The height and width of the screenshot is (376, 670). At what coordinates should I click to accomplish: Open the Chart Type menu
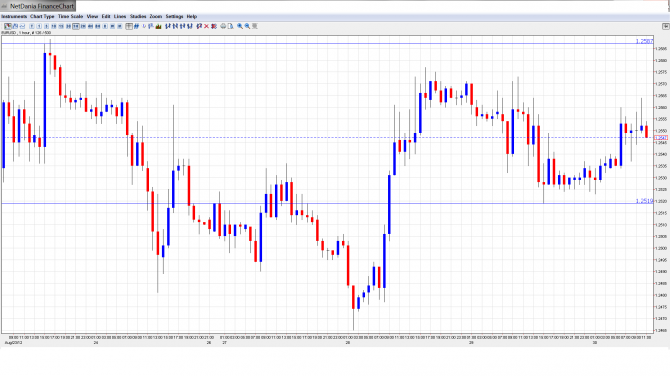click(42, 16)
